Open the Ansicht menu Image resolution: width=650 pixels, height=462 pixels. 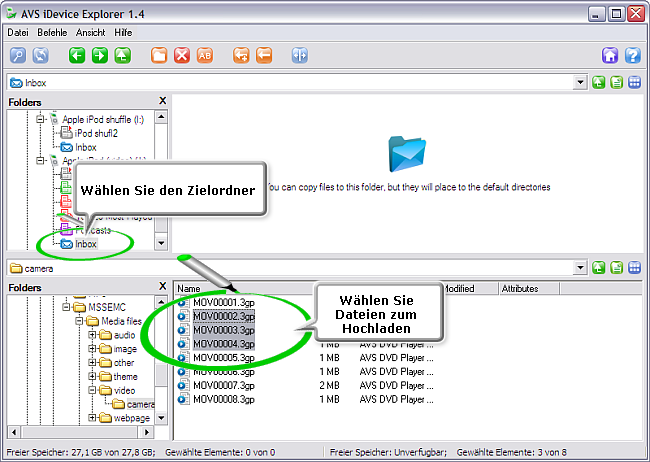(x=90, y=32)
